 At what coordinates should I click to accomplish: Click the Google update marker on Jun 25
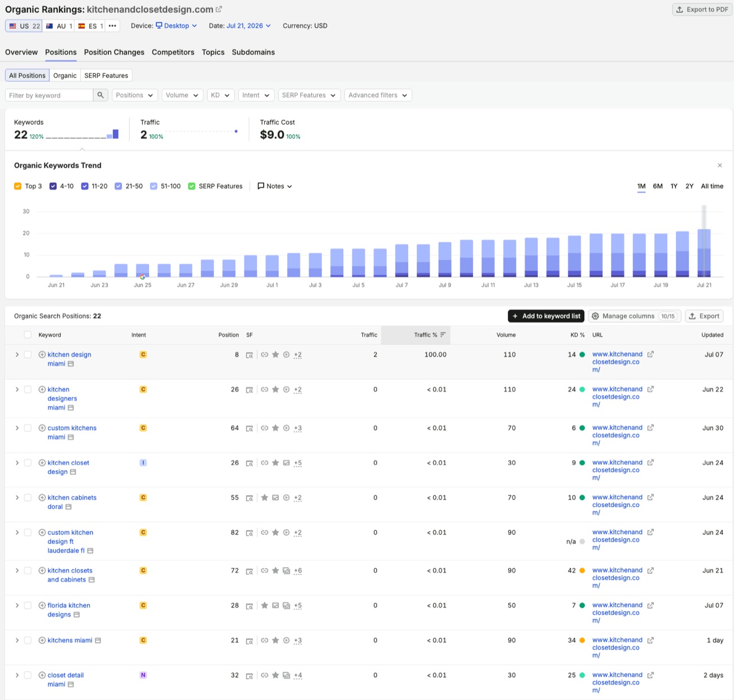click(x=142, y=277)
